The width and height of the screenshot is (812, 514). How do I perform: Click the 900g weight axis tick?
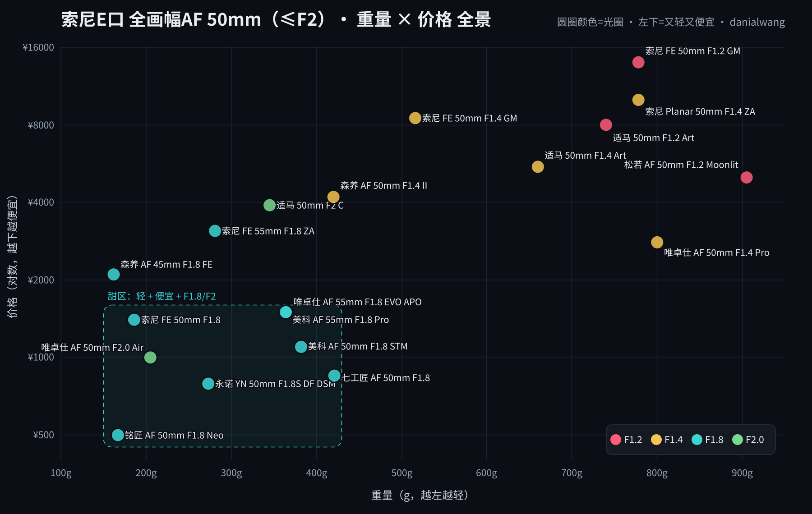[x=742, y=473]
